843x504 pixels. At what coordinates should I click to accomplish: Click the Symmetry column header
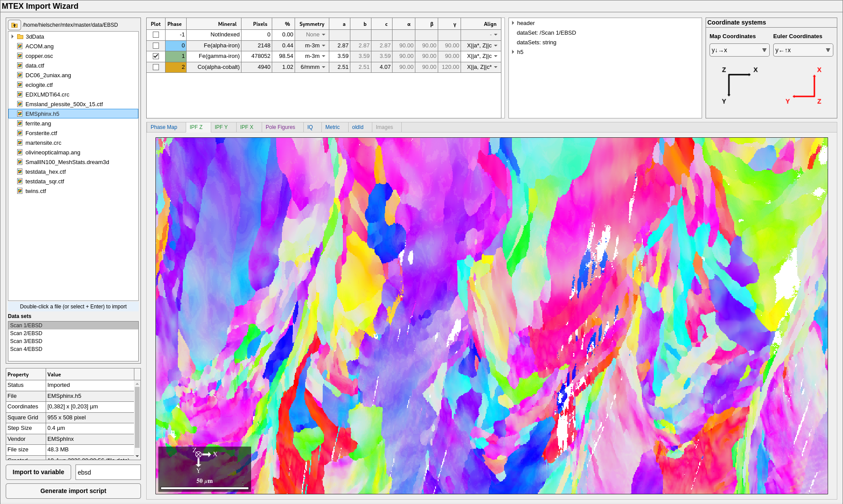(312, 24)
